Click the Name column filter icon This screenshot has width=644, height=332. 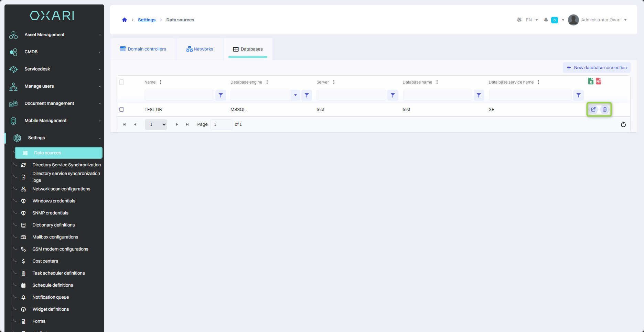[221, 95]
